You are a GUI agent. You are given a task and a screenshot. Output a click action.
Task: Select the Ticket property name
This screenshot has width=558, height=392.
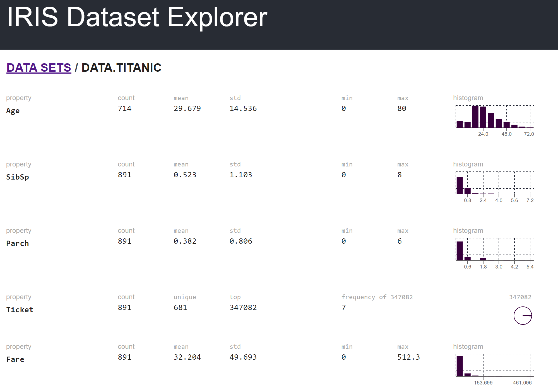coord(20,310)
